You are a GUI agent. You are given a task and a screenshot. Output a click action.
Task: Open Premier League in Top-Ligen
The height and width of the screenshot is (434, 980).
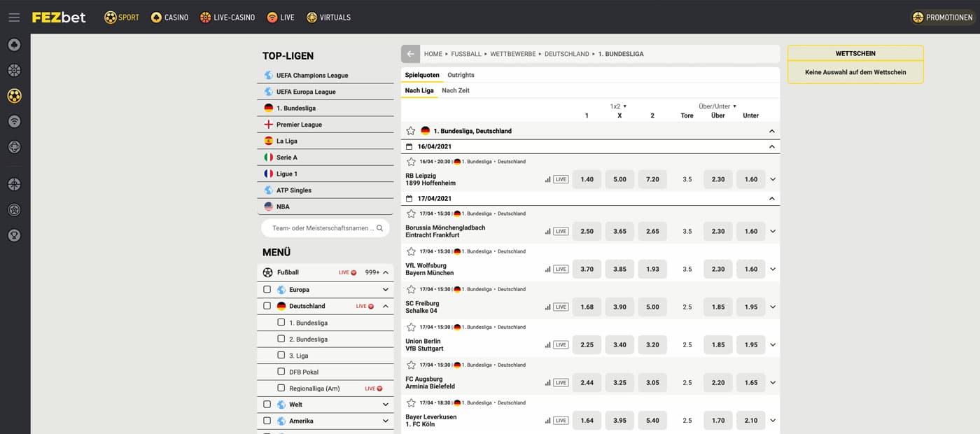(325, 124)
